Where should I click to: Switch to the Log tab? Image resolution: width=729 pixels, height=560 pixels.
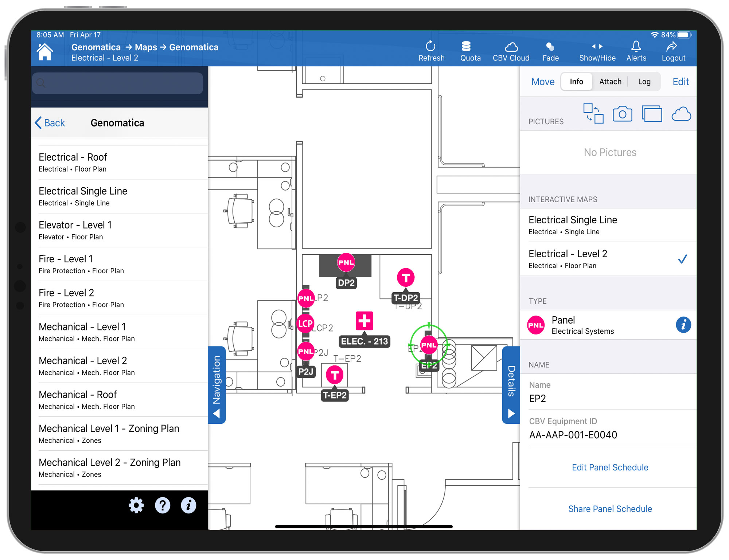click(x=644, y=82)
